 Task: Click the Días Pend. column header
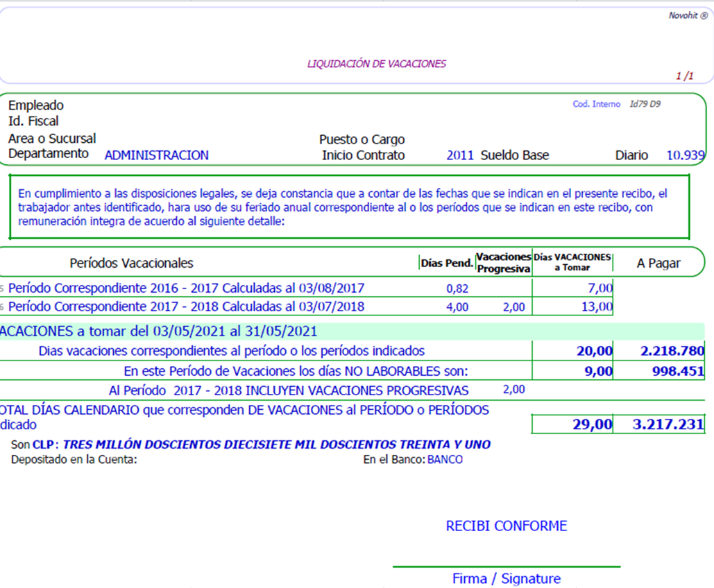(447, 263)
